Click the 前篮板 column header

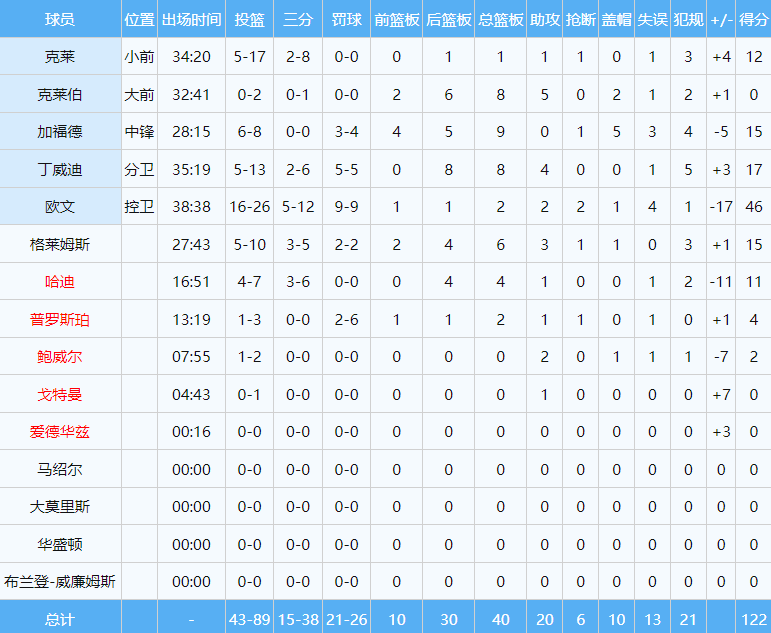click(x=397, y=20)
